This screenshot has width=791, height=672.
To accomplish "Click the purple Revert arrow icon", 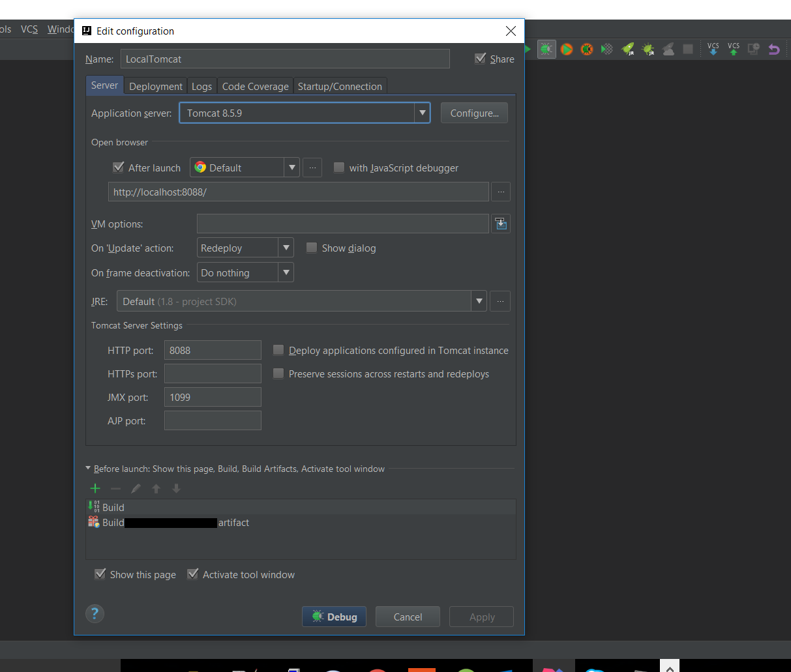I will [x=774, y=49].
